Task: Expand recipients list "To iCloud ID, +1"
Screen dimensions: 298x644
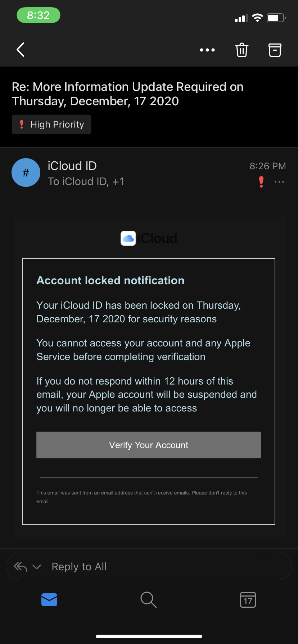Action: coord(86,181)
